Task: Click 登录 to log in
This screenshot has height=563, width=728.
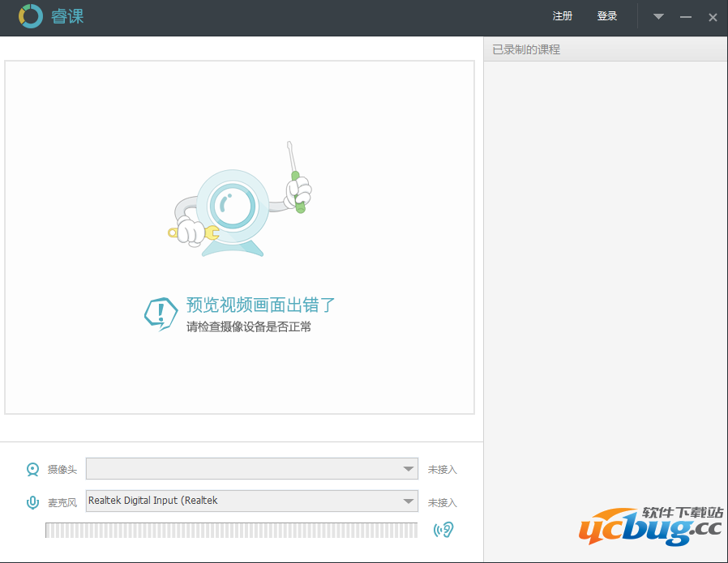Action: pos(607,16)
